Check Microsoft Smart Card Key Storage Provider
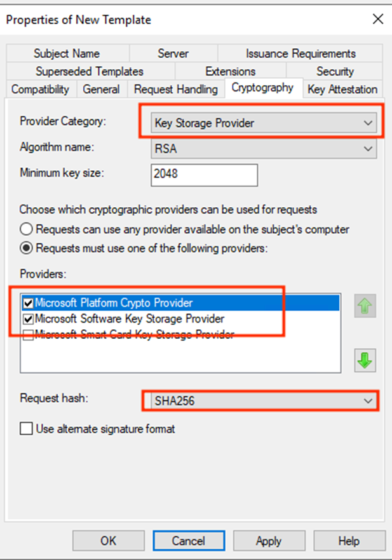Screen dimensions: 392x560 [28, 334]
